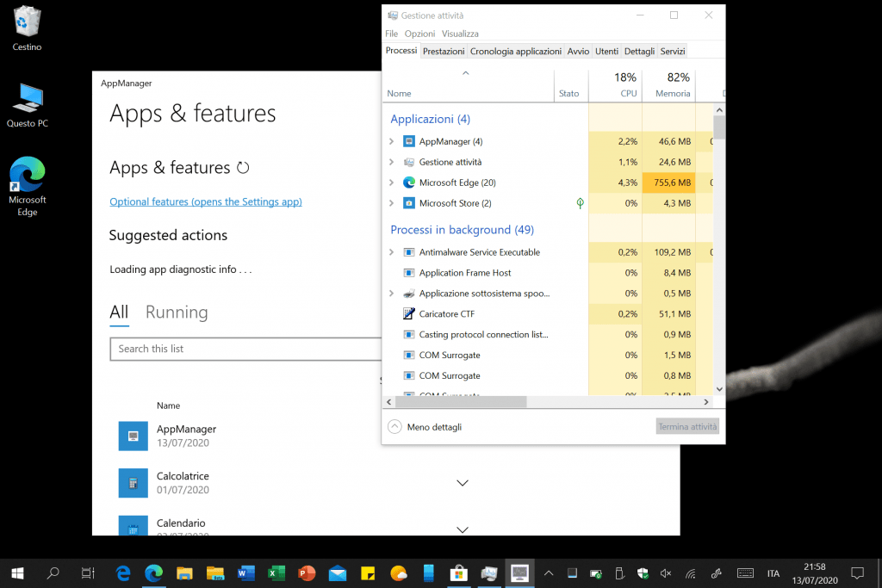Open the Mail app in taskbar
Screen dimensions: 882x588
[x=337, y=573]
